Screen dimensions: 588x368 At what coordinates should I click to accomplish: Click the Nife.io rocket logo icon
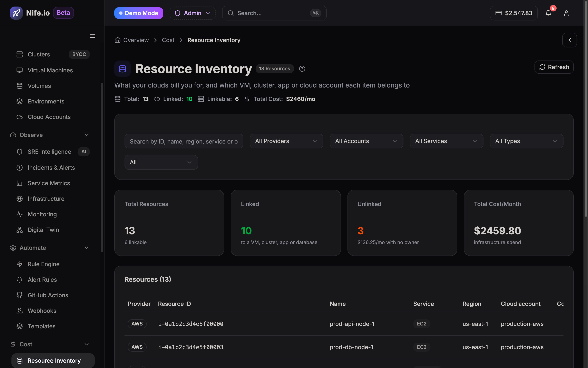coord(16,13)
